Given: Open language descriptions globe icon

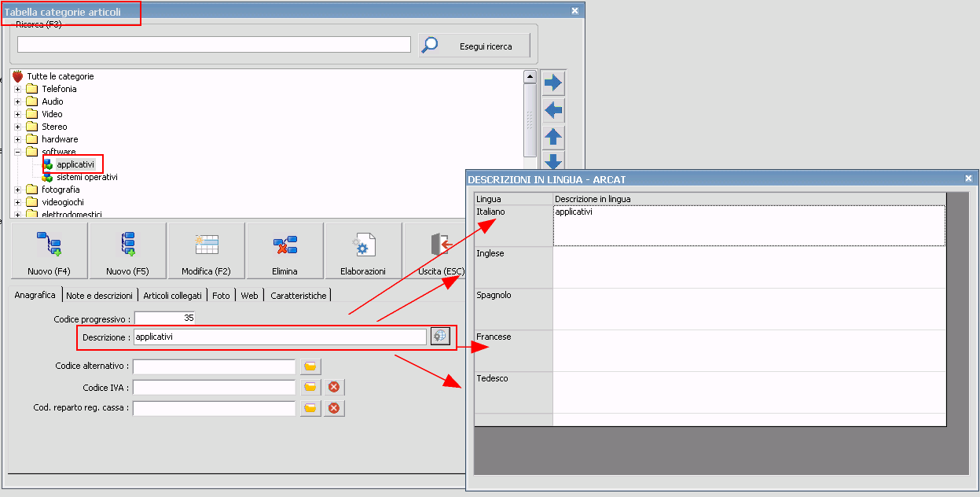Looking at the screenshot, I should (x=439, y=336).
